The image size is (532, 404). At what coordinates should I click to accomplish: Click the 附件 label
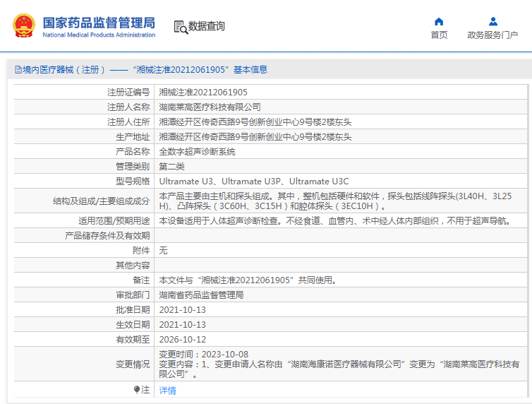click(141, 251)
